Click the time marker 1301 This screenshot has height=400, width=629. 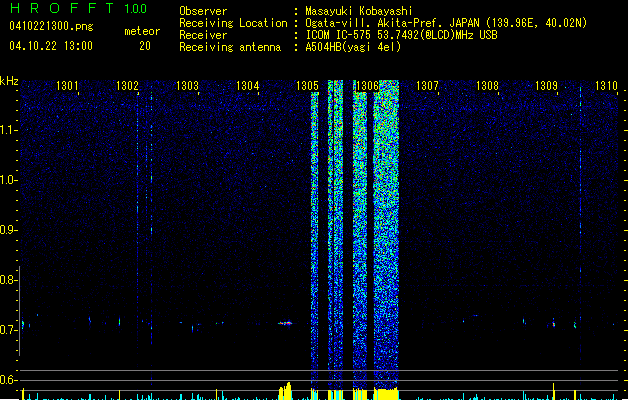(x=67, y=86)
